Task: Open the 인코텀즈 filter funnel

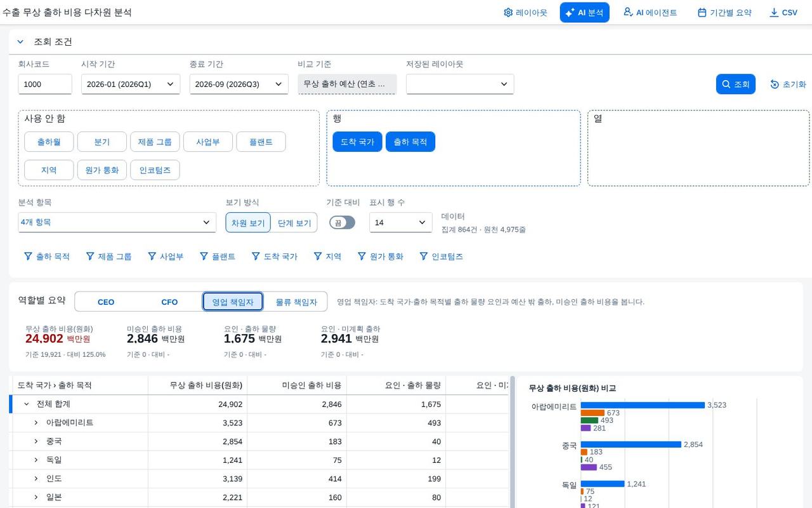Action: point(442,257)
